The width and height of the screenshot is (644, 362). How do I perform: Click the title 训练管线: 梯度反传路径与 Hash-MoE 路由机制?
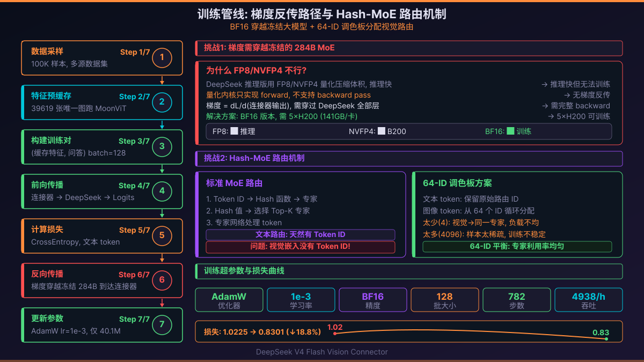coord(322,13)
